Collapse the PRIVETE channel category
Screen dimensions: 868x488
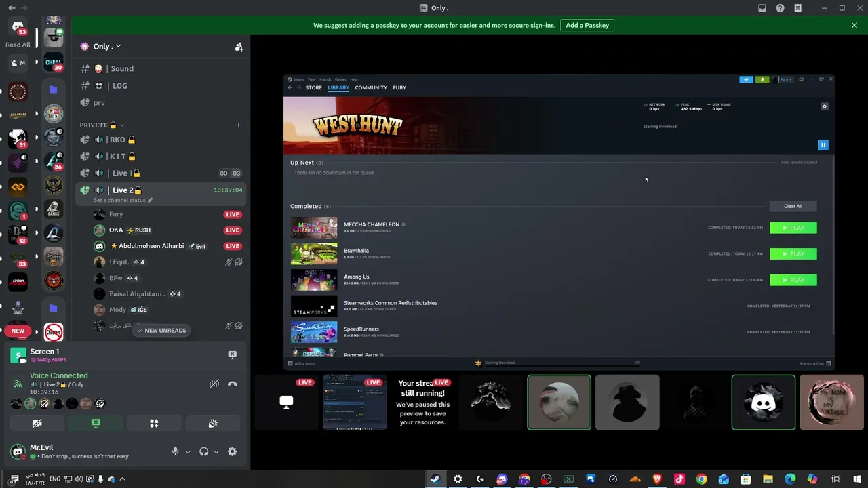[x=101, y=125]
